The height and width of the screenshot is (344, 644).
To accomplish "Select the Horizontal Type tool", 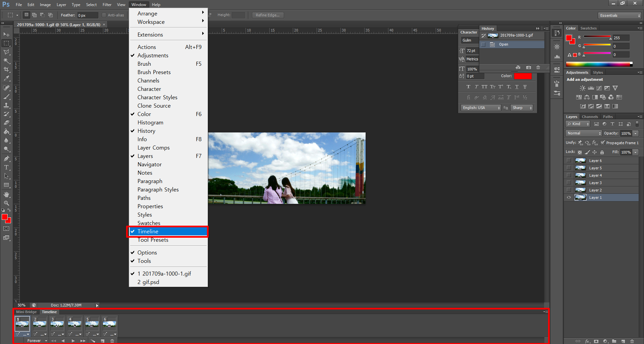I will (6, 167).
